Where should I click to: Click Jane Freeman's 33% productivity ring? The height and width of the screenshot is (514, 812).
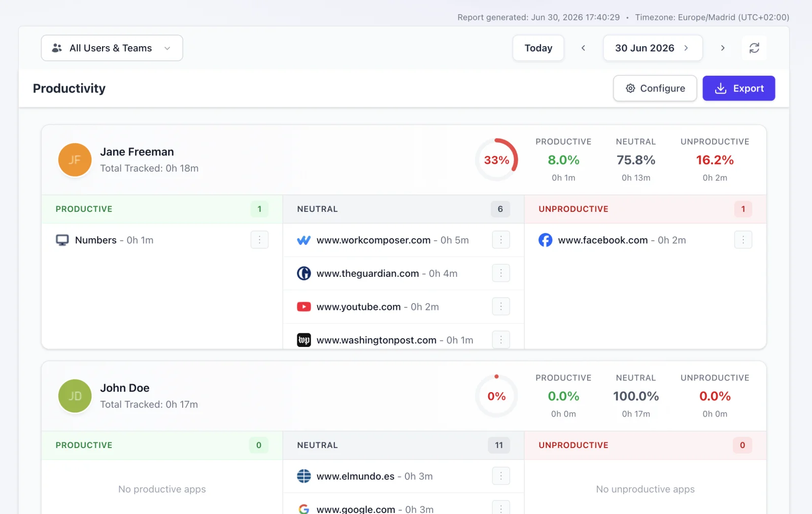pyautogui.click(x=496, y=159)
